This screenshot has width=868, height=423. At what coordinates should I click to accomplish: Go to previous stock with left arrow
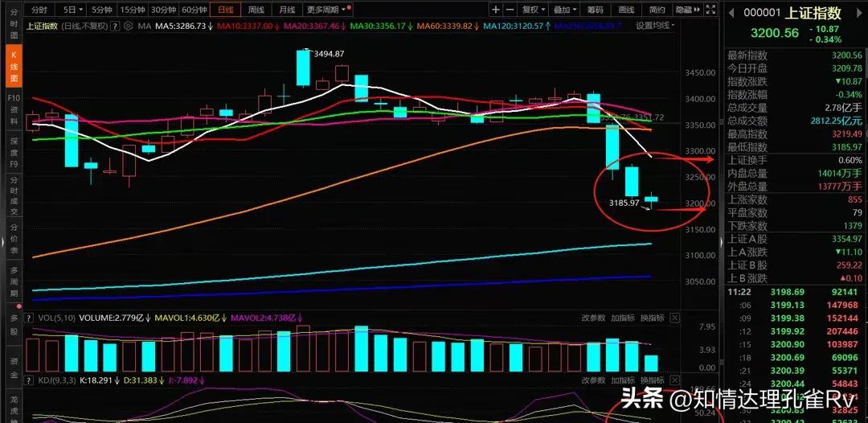tap(730, 14)
